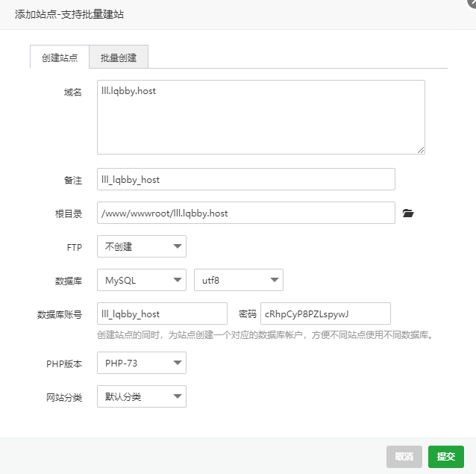Viewport: 476px width, 474px height.
Task: Focus the 数据库账号 username field
Action: pos(162,314)
